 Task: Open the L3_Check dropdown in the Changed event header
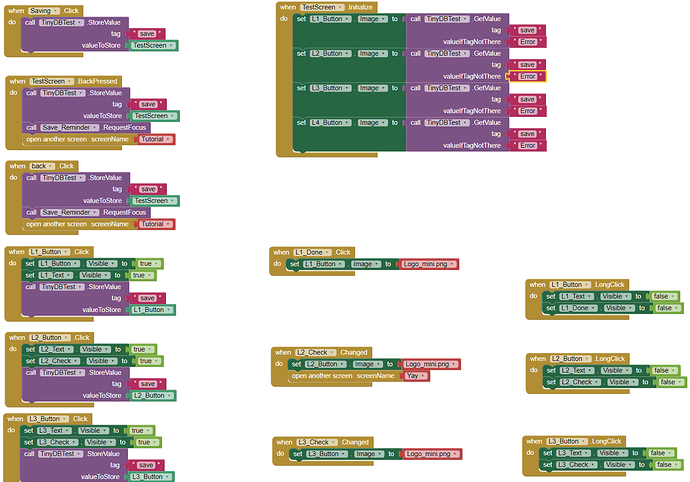pos(318,442)
